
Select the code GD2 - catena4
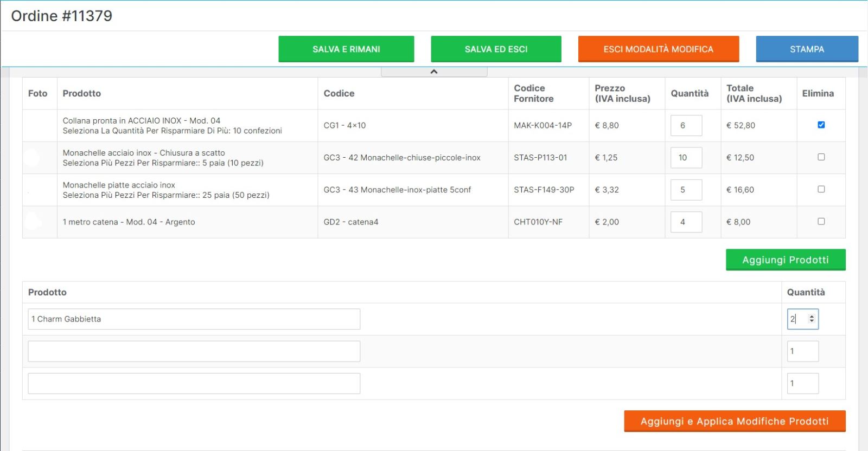point(351,222)
